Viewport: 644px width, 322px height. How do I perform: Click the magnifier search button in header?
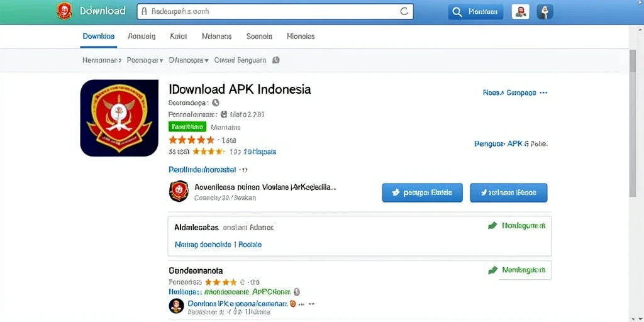point(475,12)
